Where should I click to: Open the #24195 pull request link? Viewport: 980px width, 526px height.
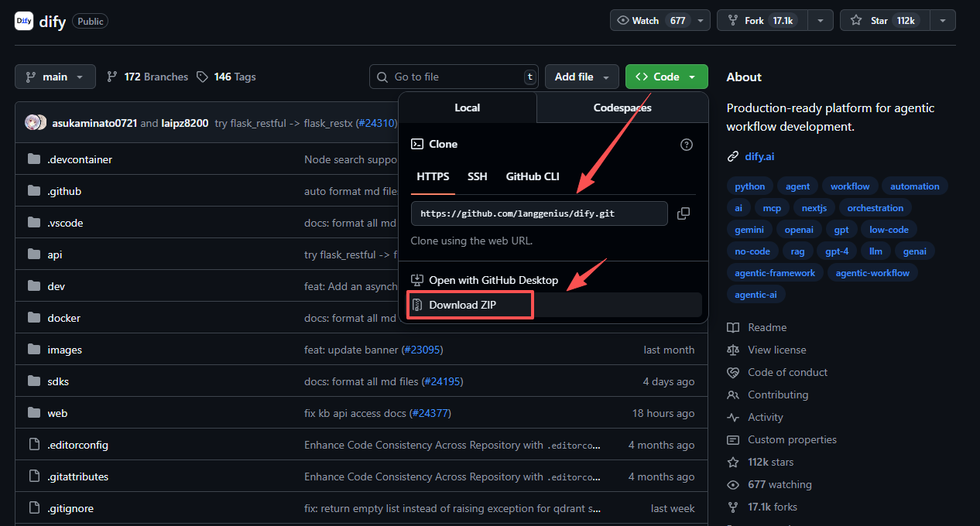pos(443,381)
